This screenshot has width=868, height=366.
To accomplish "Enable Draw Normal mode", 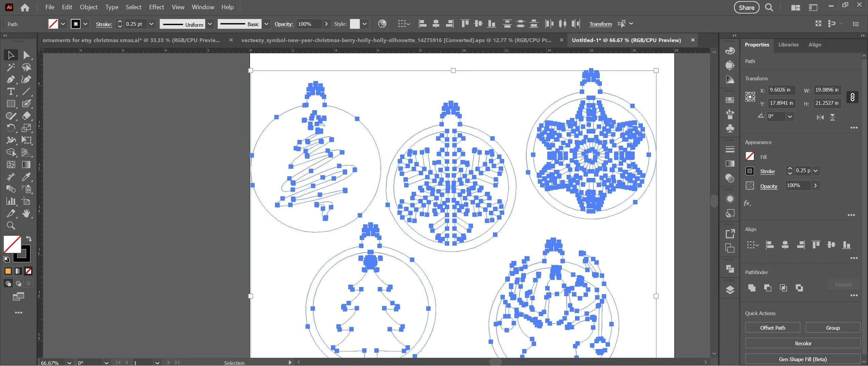I will point(8,283).
